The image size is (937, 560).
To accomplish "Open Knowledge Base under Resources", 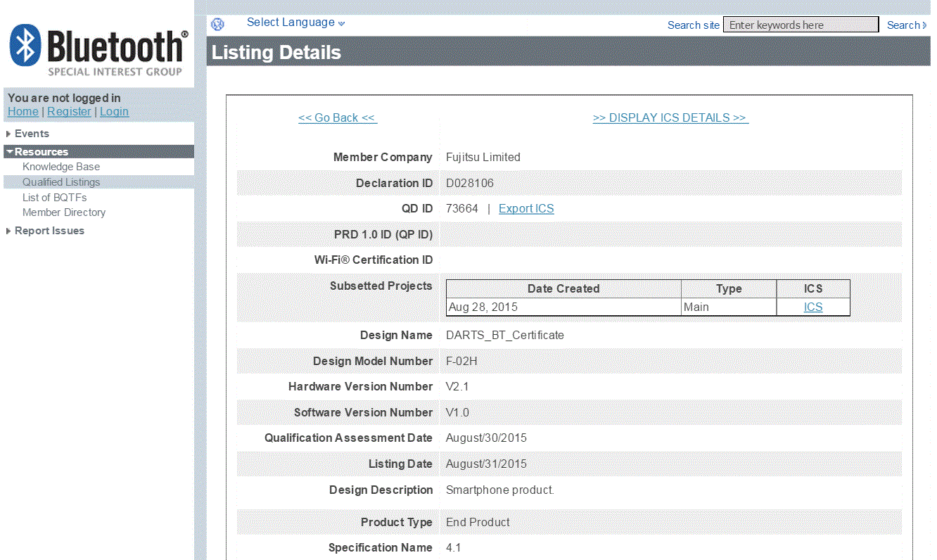I will (61, 167).
